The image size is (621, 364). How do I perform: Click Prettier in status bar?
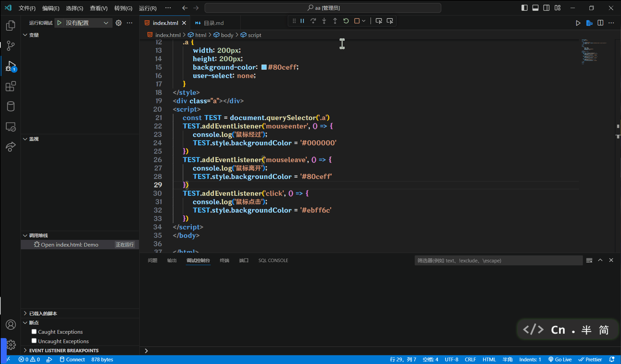click(x=590, y=359)
